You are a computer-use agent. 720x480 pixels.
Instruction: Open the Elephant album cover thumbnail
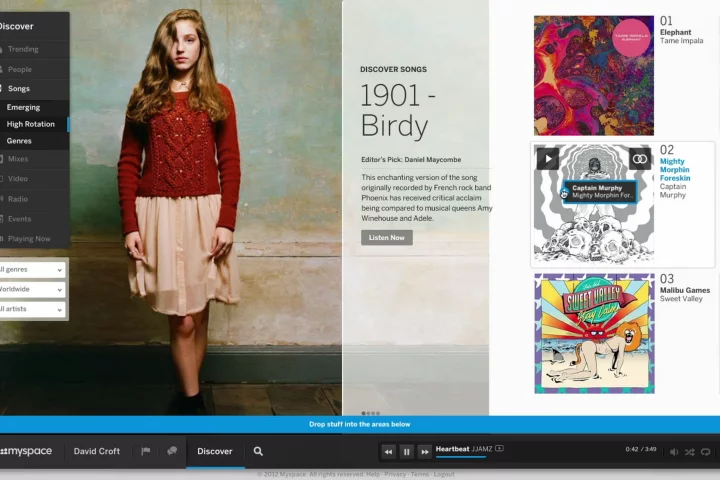tap(594, 76)
